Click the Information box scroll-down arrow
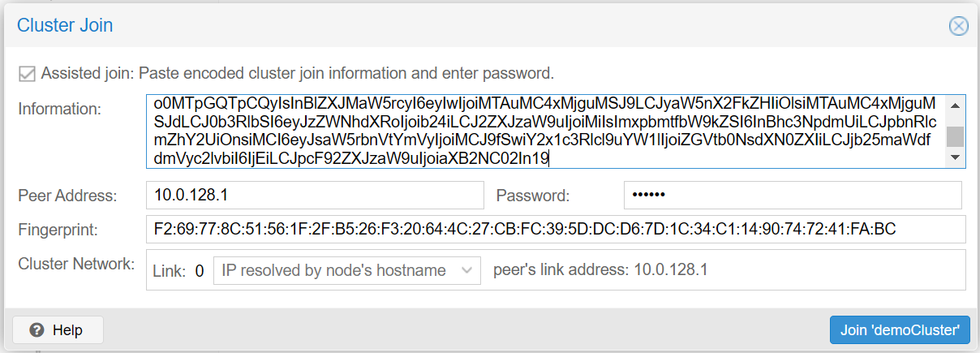The width and height of the screenshot is (980, 353). coord(956,157)
